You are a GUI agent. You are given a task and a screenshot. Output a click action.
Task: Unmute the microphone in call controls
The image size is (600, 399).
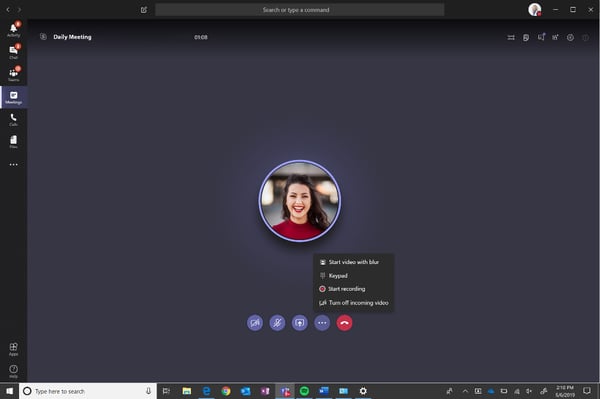(277, 323)
